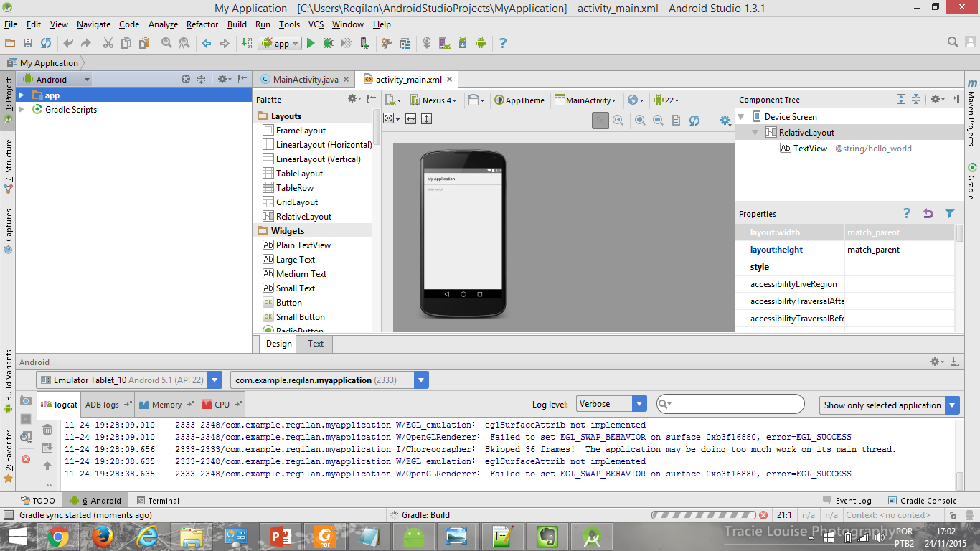This screenshot has height=551, width=980.
Task: Toggle zoom to fit preview button
Action: point(600,121)
